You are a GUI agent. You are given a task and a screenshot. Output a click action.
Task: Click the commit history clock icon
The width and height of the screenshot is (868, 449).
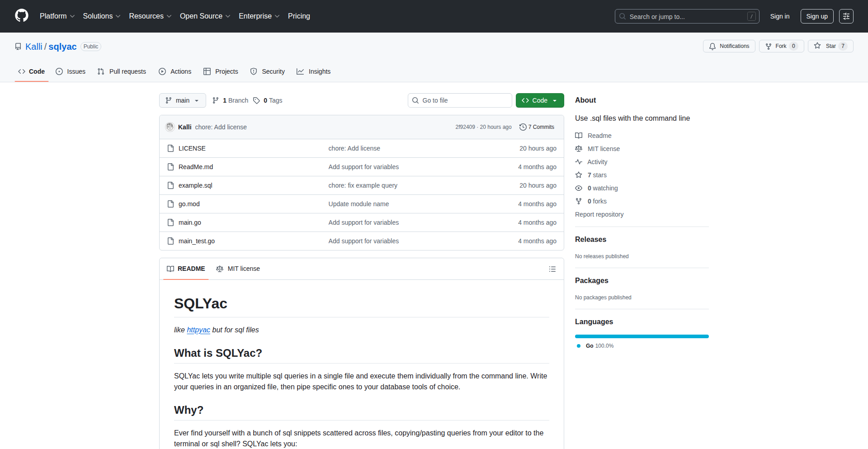coord(523,127)
